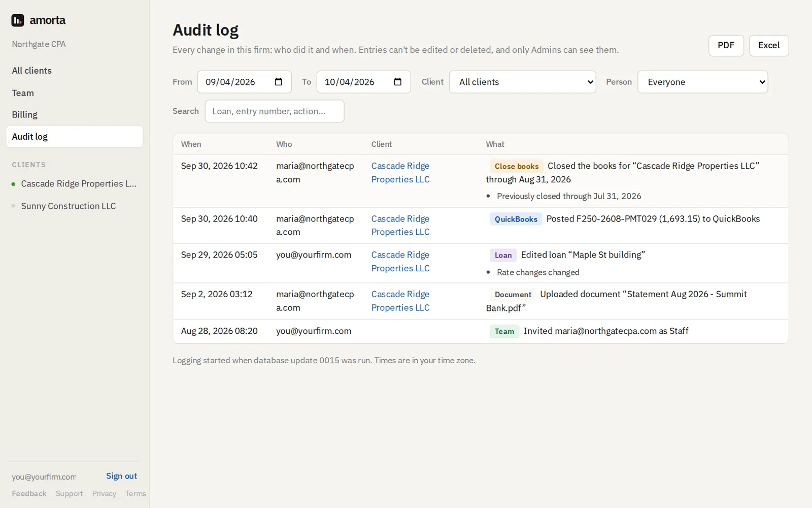Export audit log as PDF
The width and height of the screenshot is (812, 508).
[x=726, y=45]
